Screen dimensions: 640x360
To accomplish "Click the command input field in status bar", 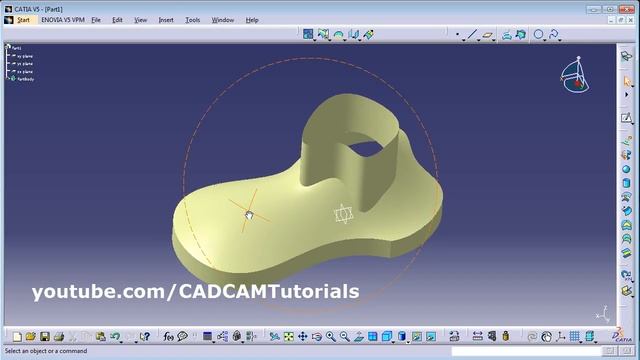I will pos(526,351).
